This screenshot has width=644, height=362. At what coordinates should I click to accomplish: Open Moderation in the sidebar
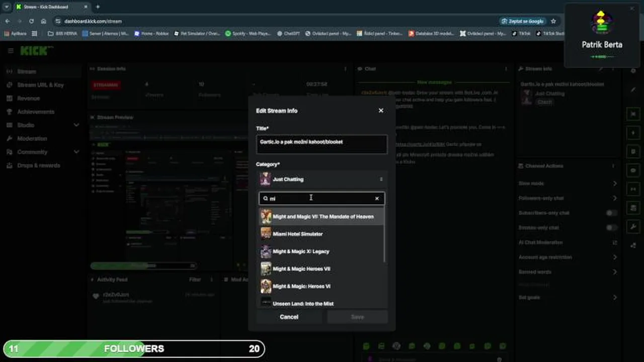click(x=42, y=138)
